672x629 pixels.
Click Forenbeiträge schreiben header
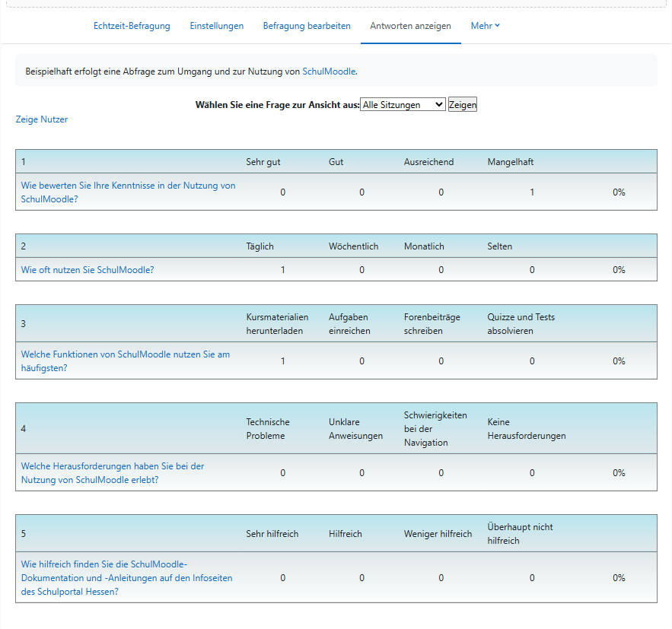tap(432, 324)
